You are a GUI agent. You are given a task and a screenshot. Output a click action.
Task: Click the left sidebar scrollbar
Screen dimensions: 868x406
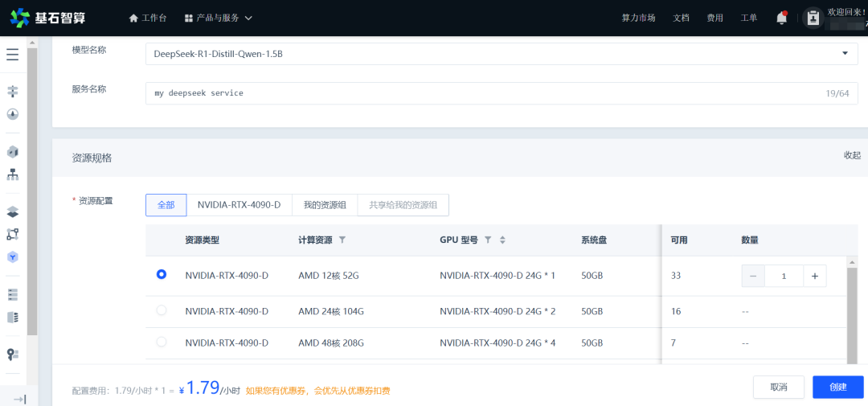pos(32,191)
